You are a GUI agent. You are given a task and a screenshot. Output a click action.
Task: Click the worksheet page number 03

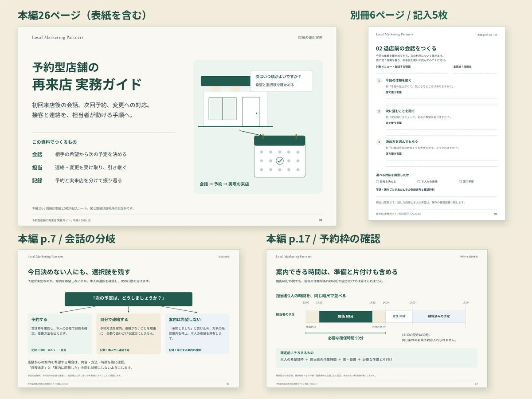pos(496,214)
